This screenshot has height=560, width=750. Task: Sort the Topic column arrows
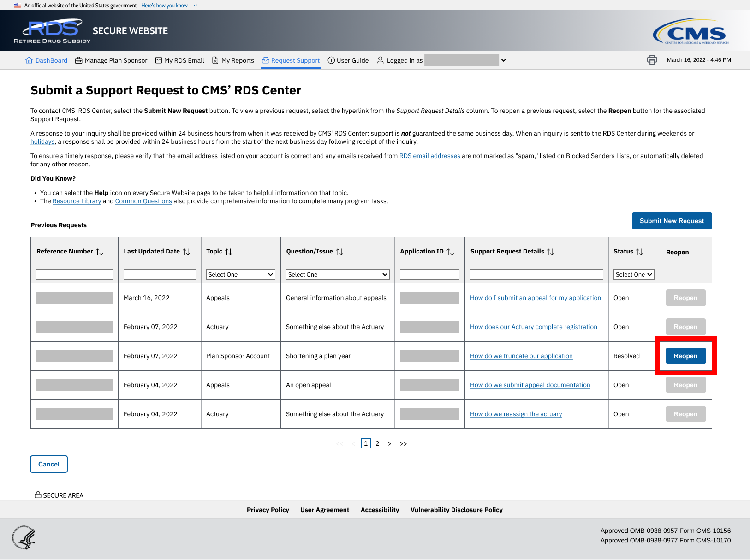[x=229, y=252]
